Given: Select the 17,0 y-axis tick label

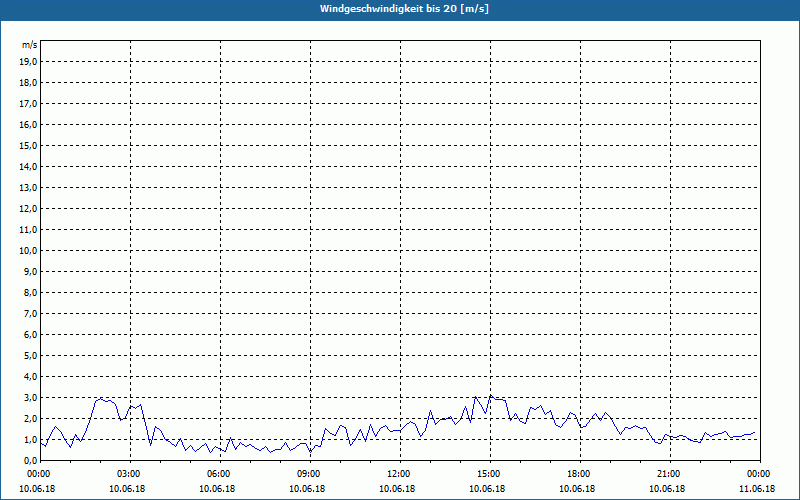Looking at the screenshot, I should point(29,103).
